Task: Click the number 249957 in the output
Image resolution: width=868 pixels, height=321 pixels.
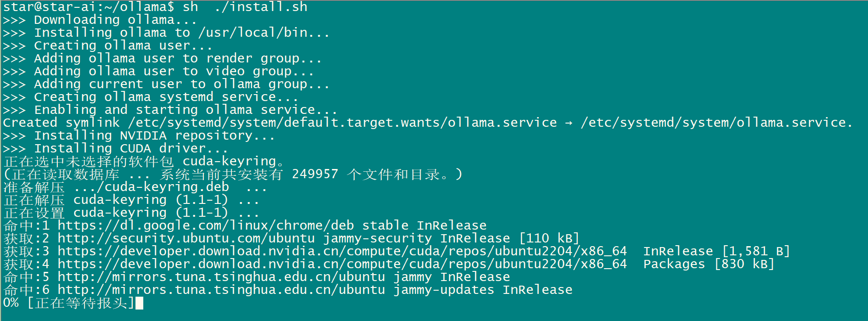Action: pos(315,174)
